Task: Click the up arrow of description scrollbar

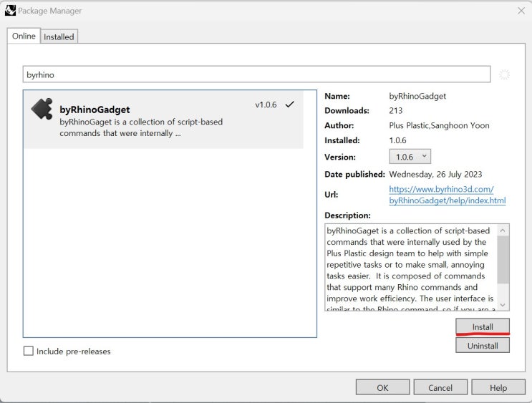Action: click(x=503, y=230)
